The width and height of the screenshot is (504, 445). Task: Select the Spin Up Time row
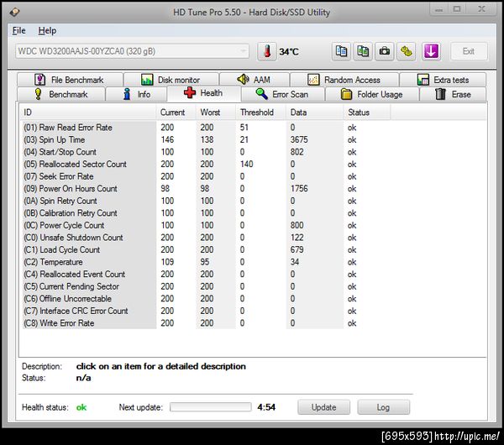tap(206, 139)
